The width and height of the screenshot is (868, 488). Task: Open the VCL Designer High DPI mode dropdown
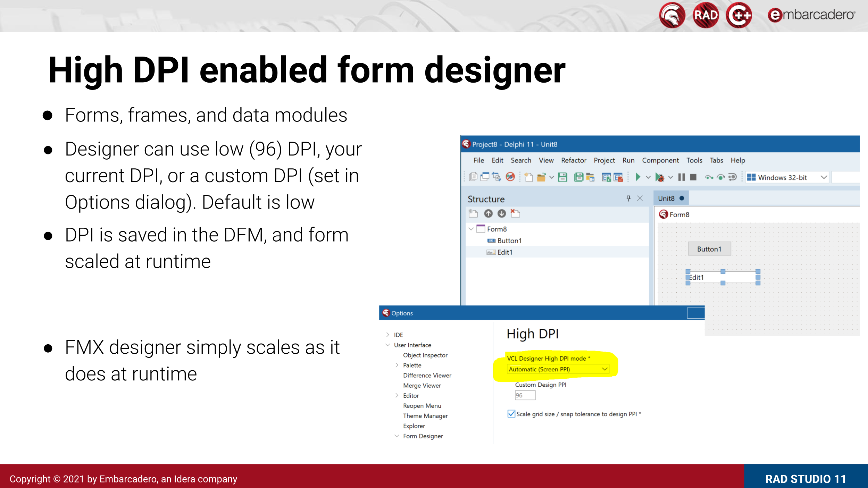pos(604,369)
